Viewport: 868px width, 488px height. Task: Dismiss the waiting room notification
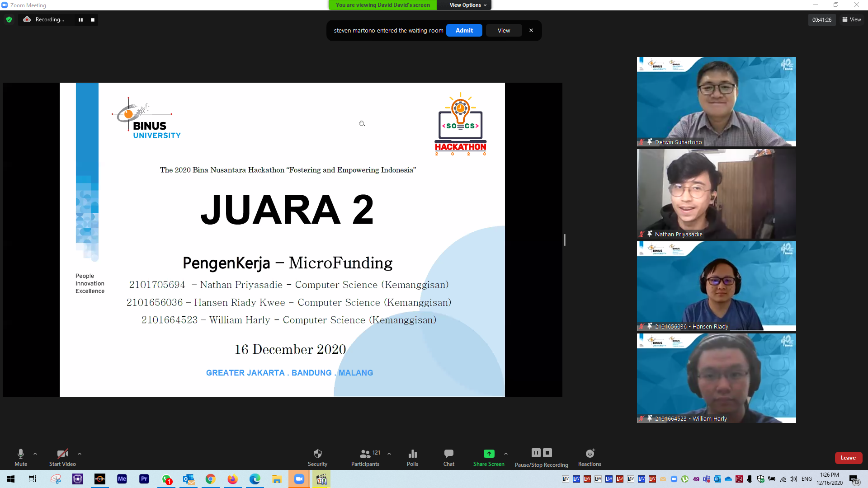pos(531,30)
